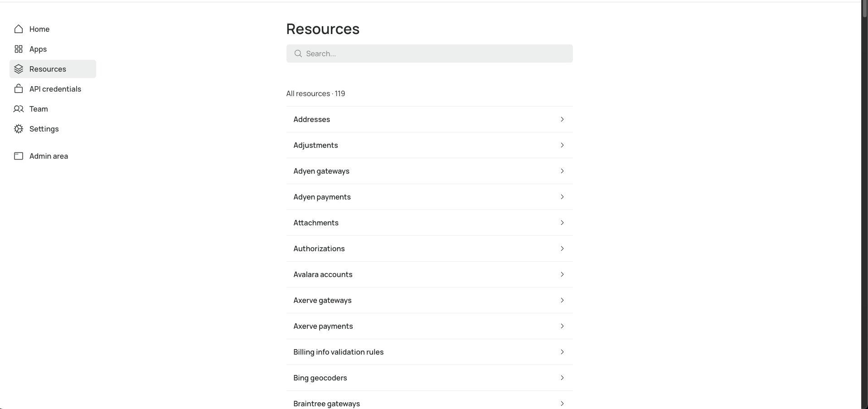
Task: Click the Bing geocoders row
Action: coord(429,378)
